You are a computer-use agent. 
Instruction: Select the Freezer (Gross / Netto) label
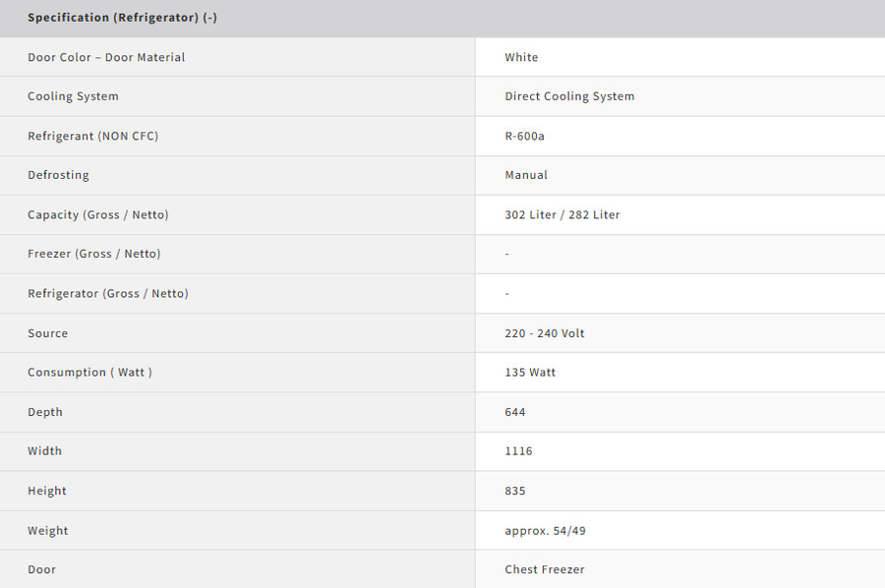coord(94,254)
